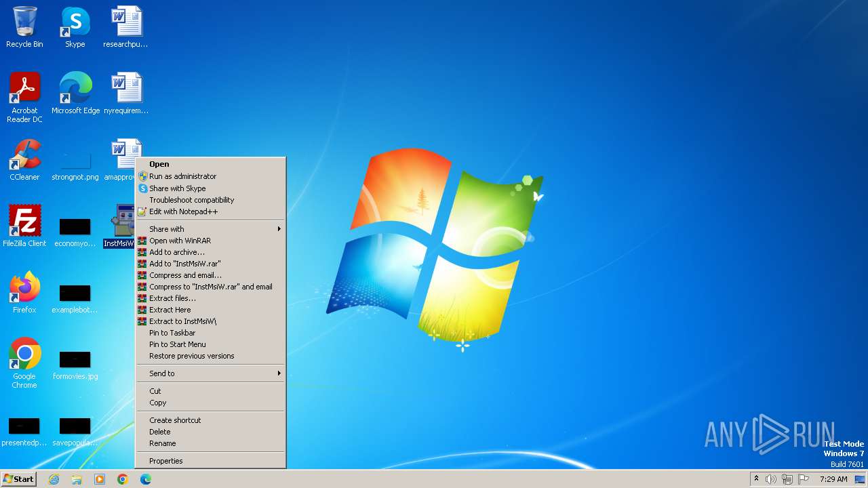Choose Compress and email...
This screenshot has height=488, width=868.
point(211,275)
